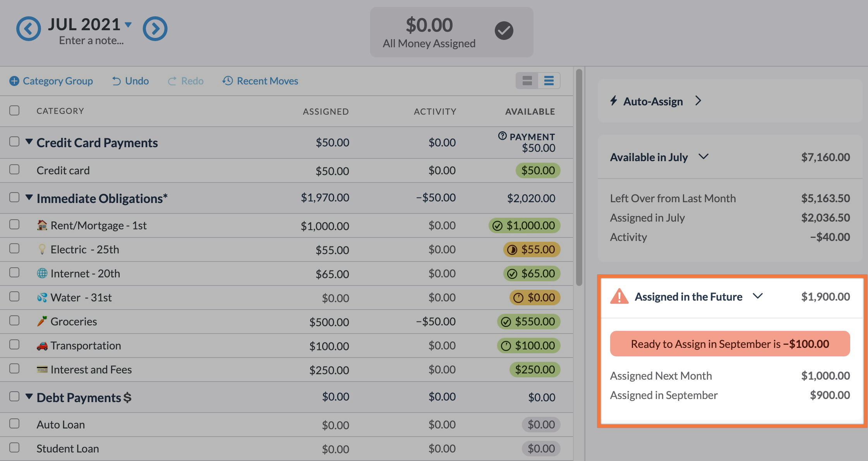Open Recent Moves
The height and width of the screenshot is (461, 868).
pyautogui.click(x=260, y=81)
